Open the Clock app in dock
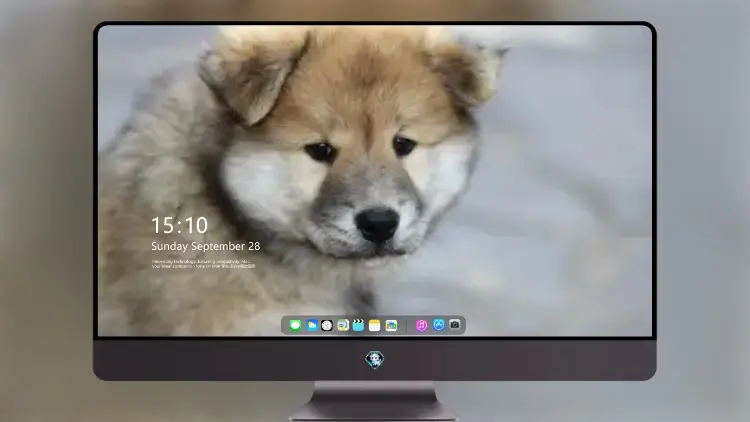The image size is (750, 422). click(x=327, y=325)
